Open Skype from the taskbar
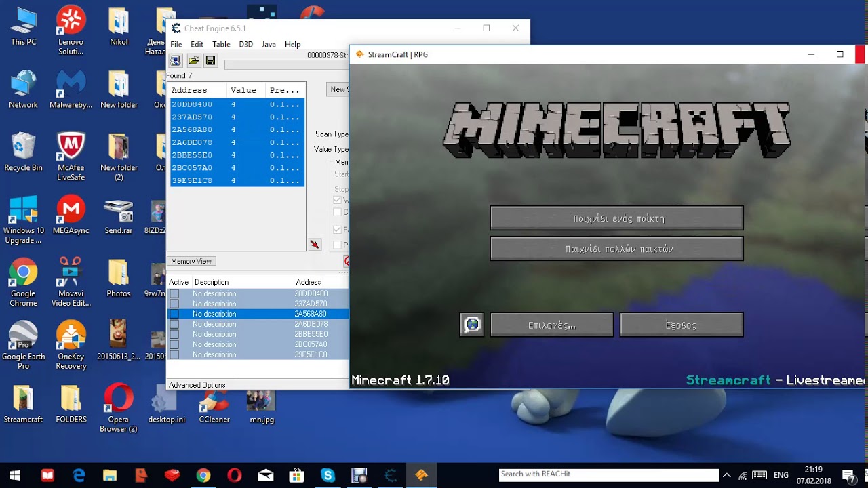This screenshot has width=868, height=488. [x=328, y=475]
